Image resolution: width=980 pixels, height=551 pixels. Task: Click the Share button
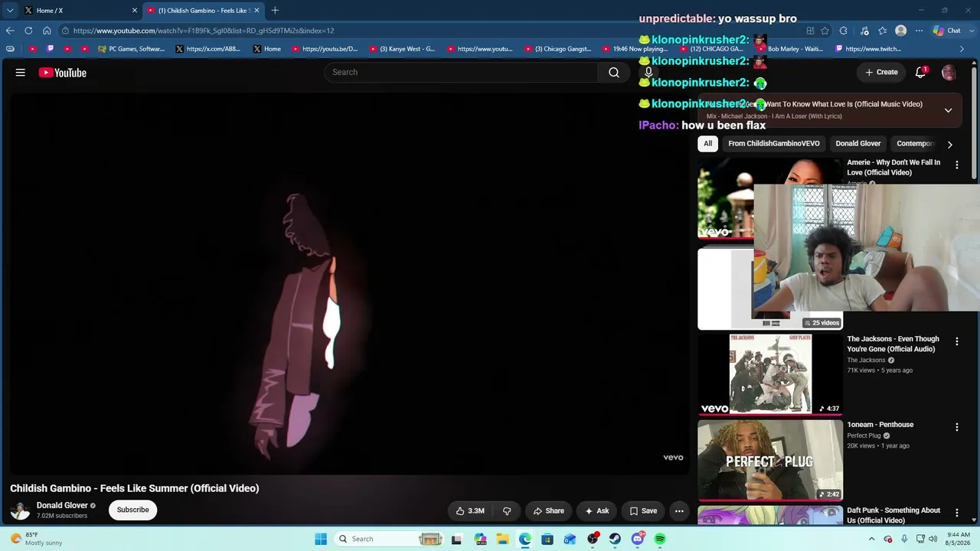coord(548,510)
